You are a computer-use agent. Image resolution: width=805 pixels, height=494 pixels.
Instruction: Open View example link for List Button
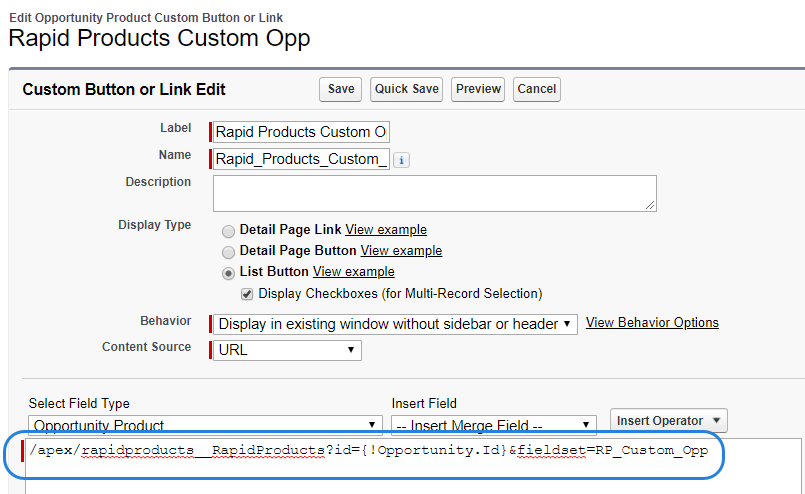coord(354,272)
